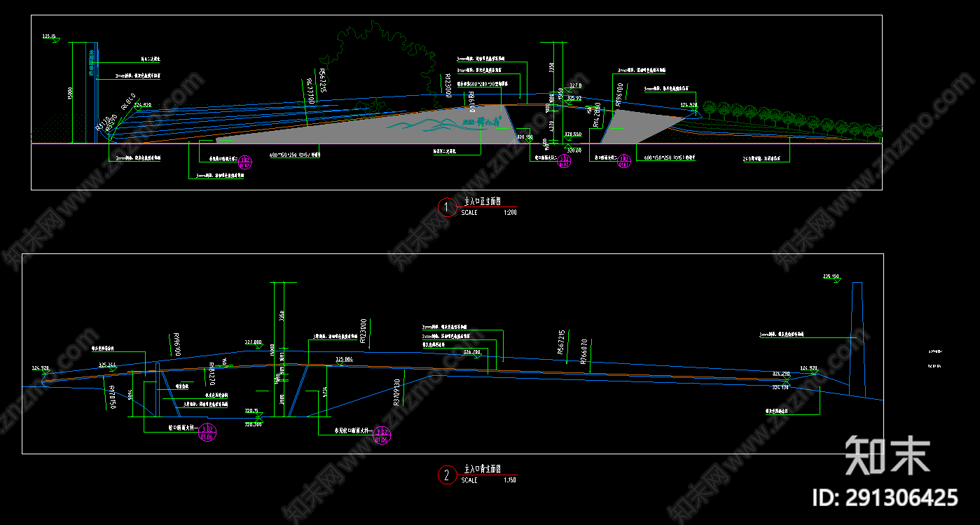980x525 pixels.
Task: Select the 324.290 elevation value
Action: coord(781,374)
